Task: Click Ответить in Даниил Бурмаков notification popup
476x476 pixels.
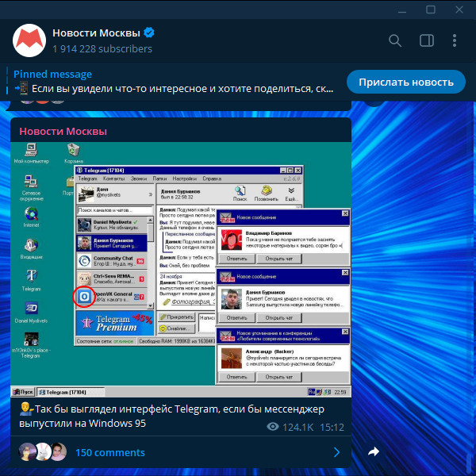Action: pyautogui.click(x=236, y=318)
